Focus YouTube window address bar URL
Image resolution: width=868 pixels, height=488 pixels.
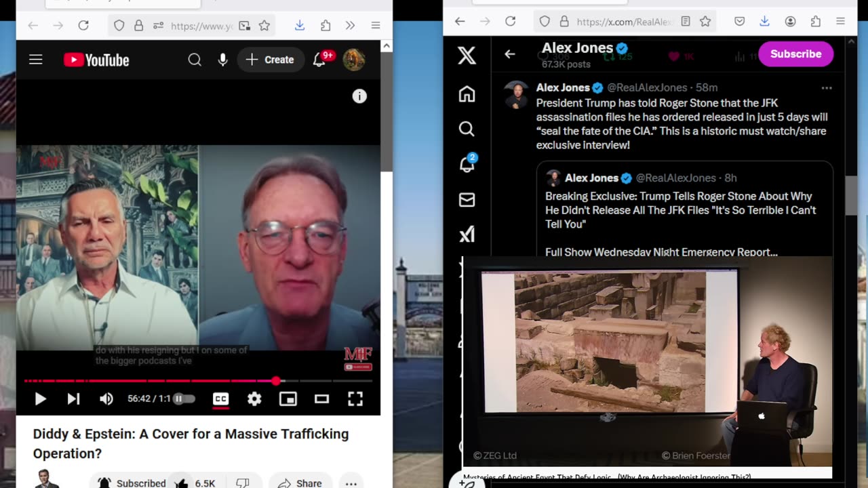[x=201, y=26]
